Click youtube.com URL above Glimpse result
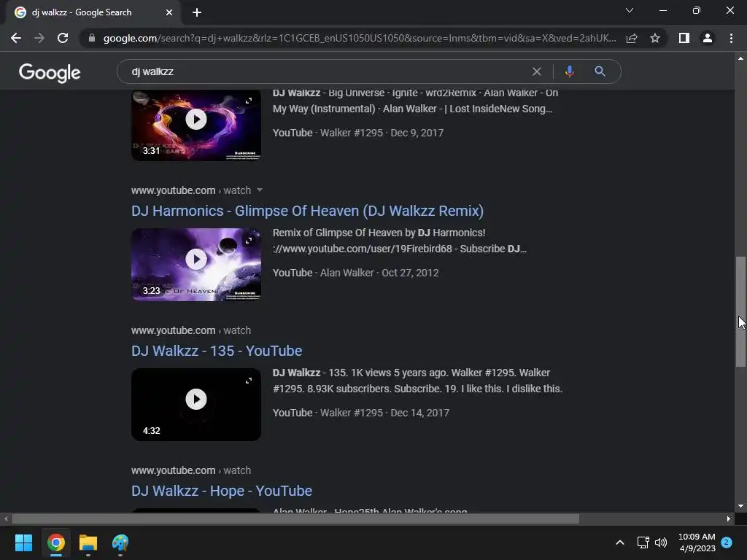The width and height of the screenshot is (747, 560). click(191, 190)
